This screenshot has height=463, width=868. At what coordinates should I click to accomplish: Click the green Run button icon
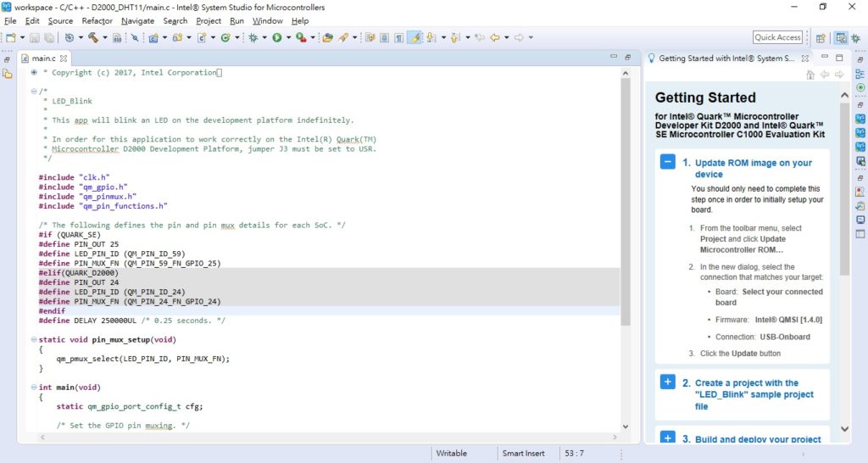277,37
